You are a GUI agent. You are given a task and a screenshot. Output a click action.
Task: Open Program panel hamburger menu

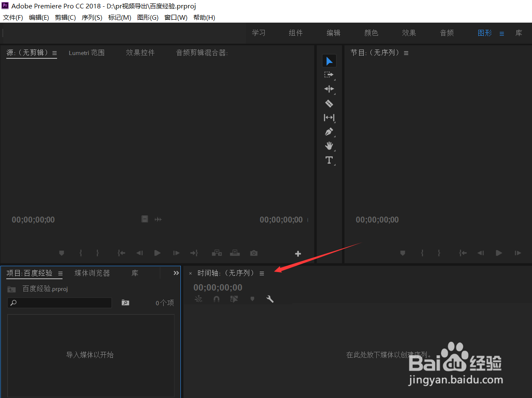click(406, 53)
